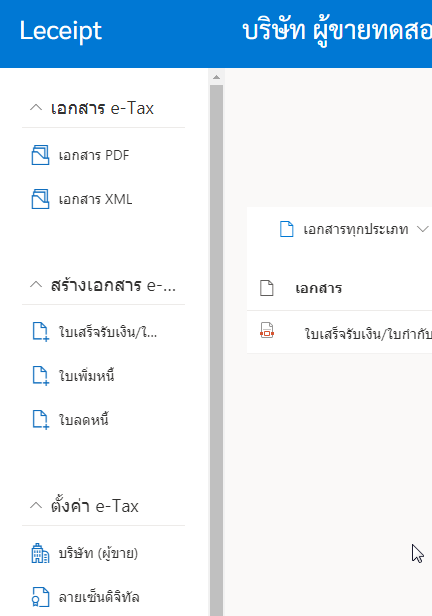Collapse the ตั้งค่า e-Tax section

point(36,506)
